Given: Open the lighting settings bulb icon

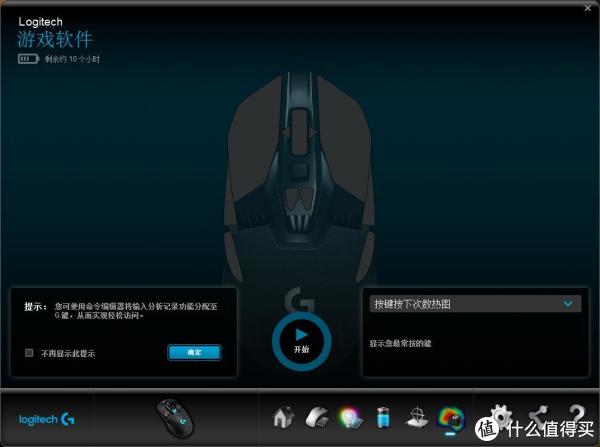Looking at the screenshot, I should coord(350,418).
